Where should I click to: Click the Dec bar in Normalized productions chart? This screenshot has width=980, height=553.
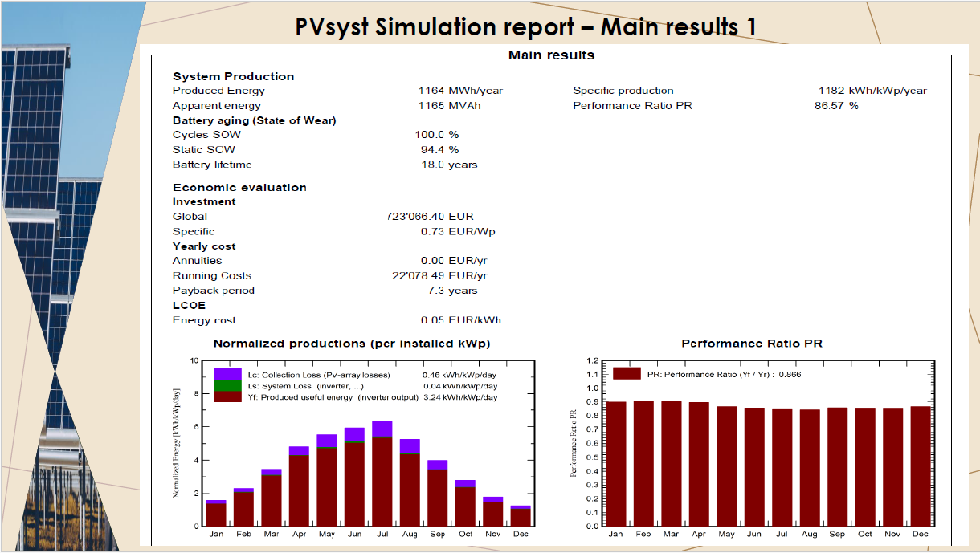[x=521, y=516]
